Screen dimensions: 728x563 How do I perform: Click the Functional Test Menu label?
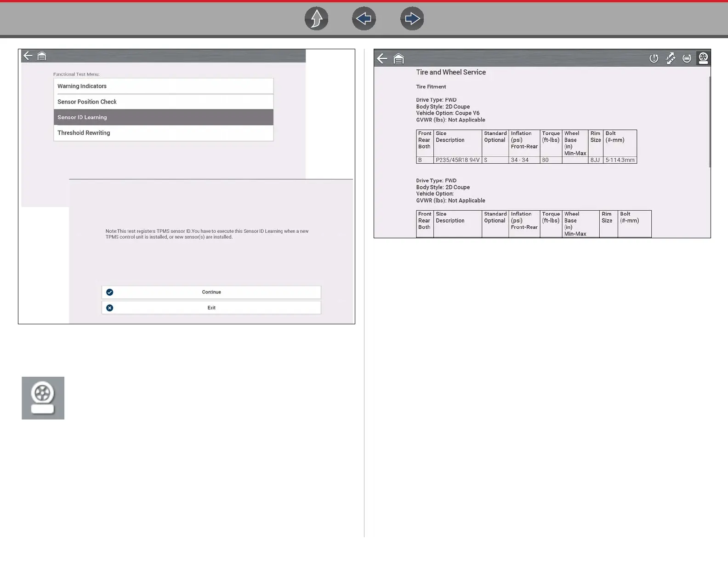pyautogui.click(x=76, y=74)
